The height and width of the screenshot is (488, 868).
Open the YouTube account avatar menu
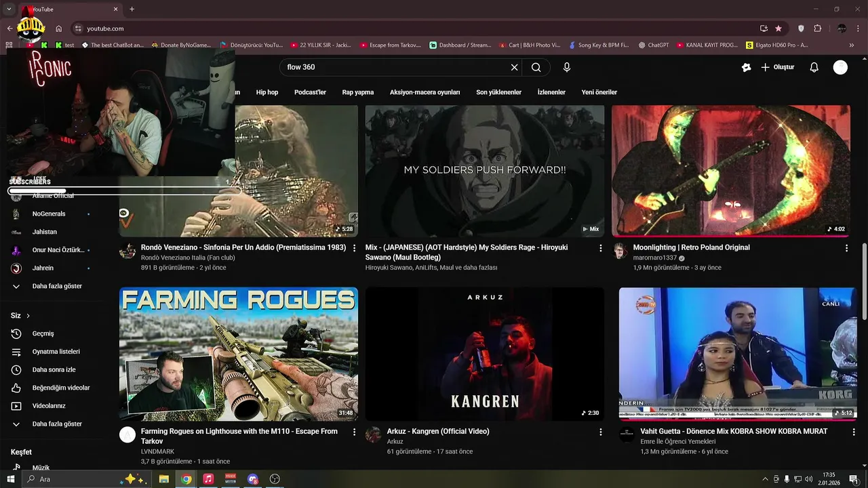point(840,67)
